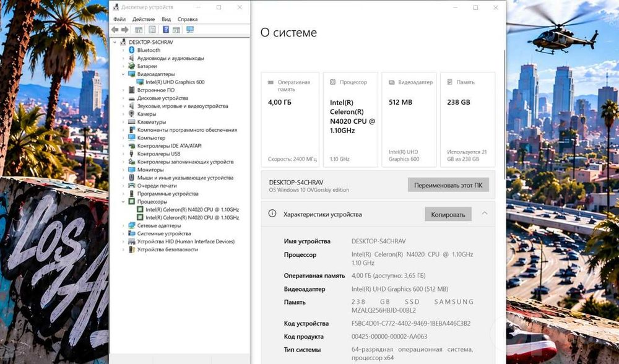This screenshot has height=364, width=619.
Task: Expand the Bluetooth tree node
Action: tap(123, 50)
